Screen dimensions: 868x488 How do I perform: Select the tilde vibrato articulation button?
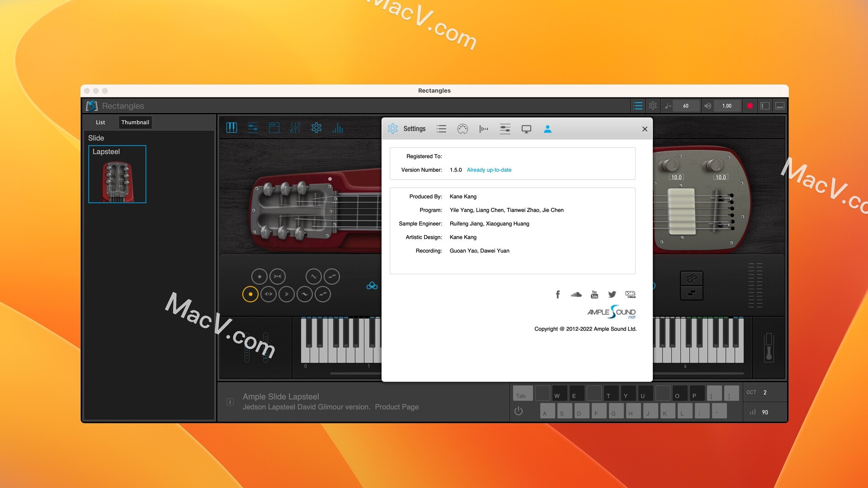(x=305, y=294)
